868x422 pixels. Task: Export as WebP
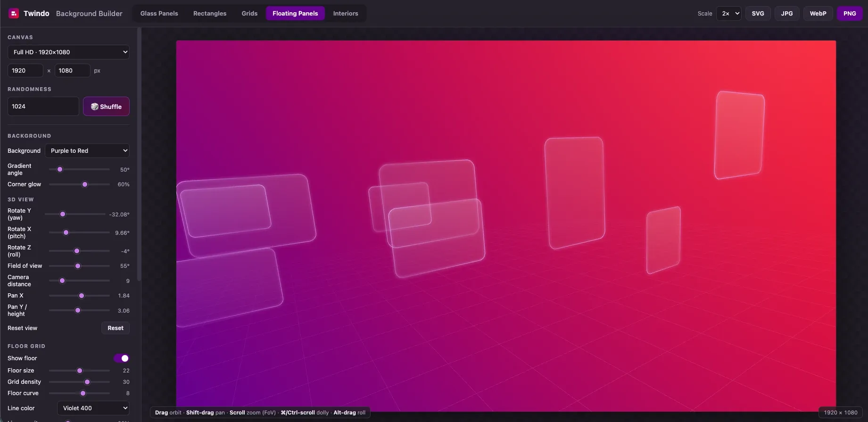coord(818,13)
